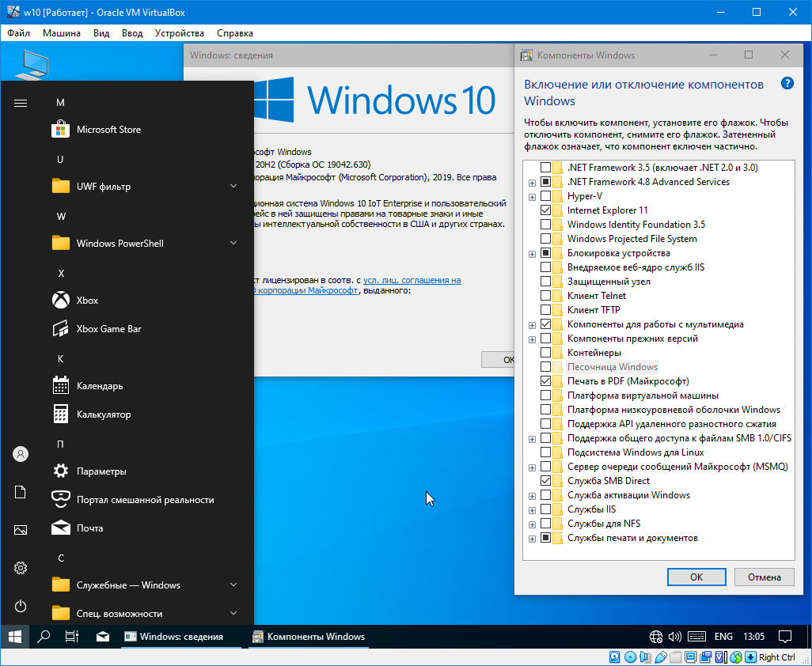
Task: Expand Блокировка устройства node
Action: [532, 254]
